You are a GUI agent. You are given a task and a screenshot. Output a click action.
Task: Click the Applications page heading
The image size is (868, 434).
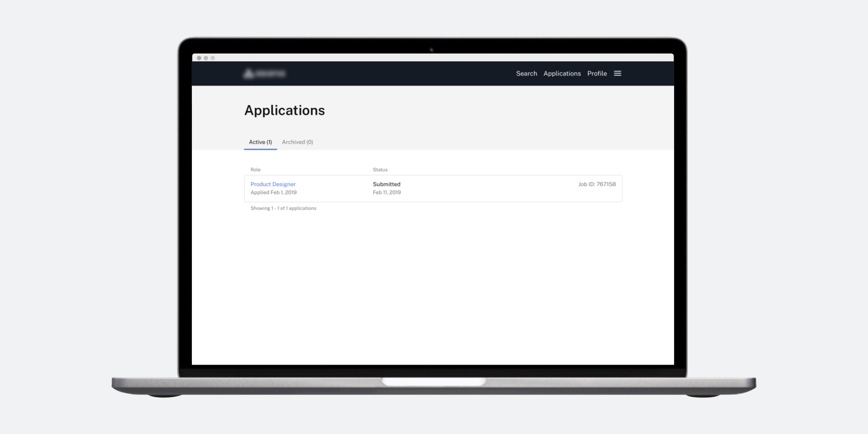click(285, 110)
